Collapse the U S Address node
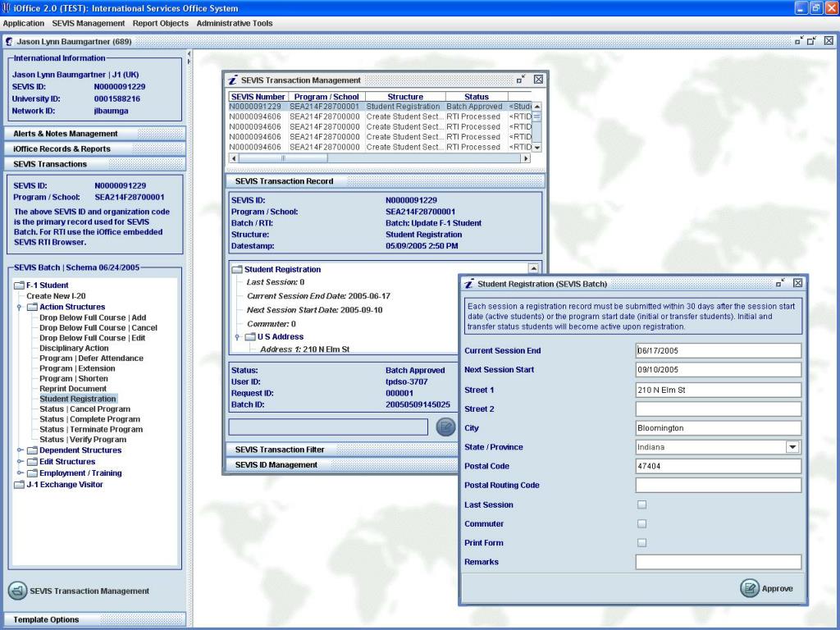Screen dimensions: 840x630 pos(237,337)
